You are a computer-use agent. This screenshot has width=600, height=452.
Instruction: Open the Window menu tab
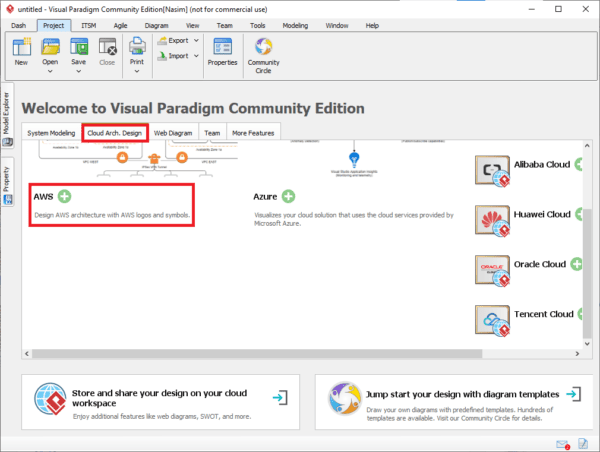click(x=337, y=26)
